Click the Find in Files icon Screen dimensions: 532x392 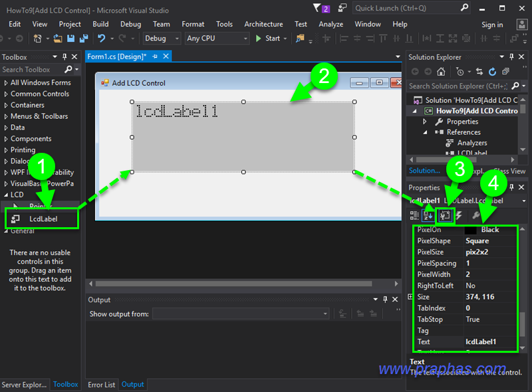[x=300, y=39]
